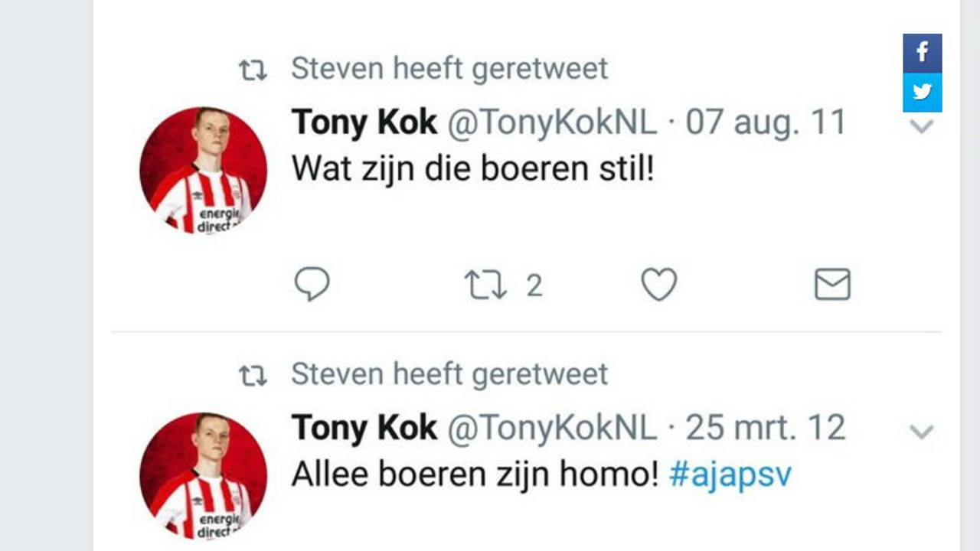Share on Facebook using the blue icon

[x=922, y=53]
